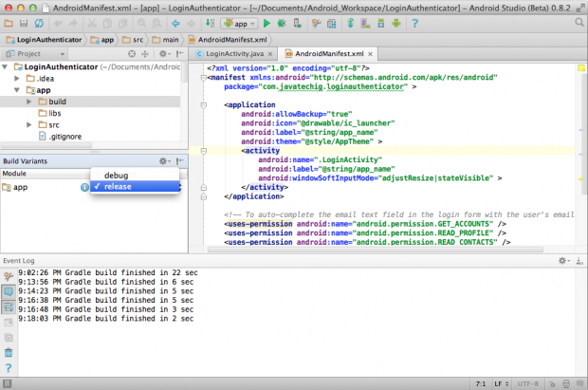Click the Paste clipboard icon
588x390 pixels.
(122, 24)
